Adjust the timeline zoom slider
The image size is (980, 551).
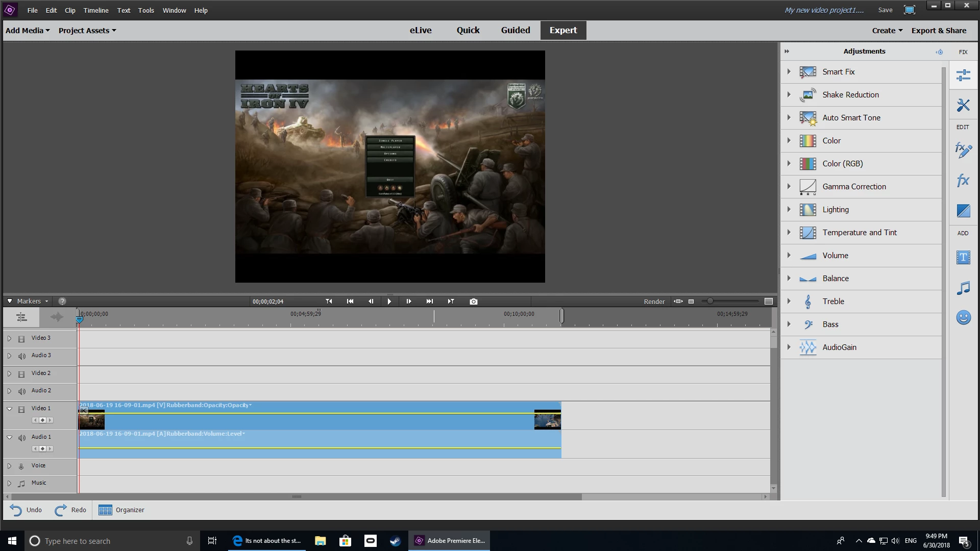pyautogui.click(x=710, y=302)
